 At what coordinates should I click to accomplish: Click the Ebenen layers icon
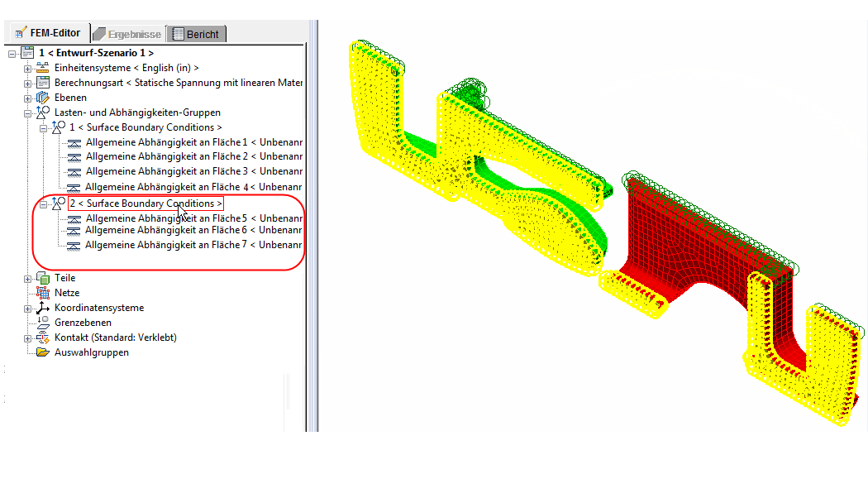pyautogui.click(x=43, y=98)
